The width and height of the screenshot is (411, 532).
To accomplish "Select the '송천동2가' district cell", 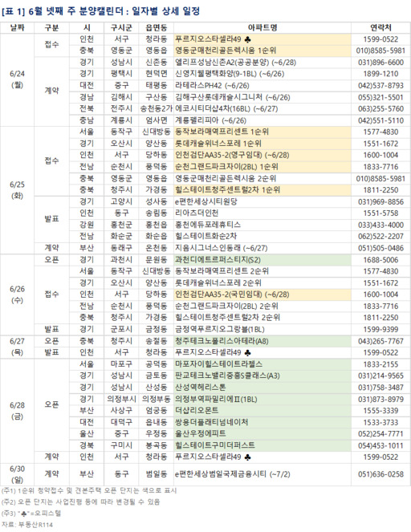I will 156,109.
